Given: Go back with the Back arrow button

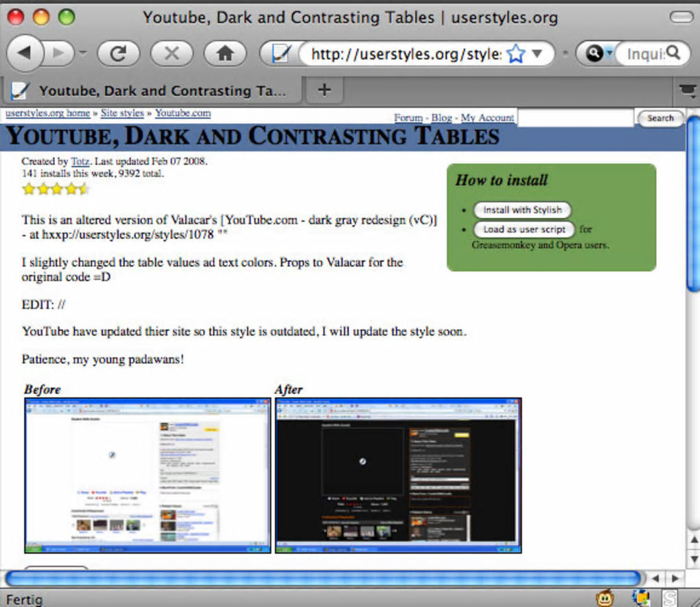Looking at the screenshot, I should click(x=25, y=53).
